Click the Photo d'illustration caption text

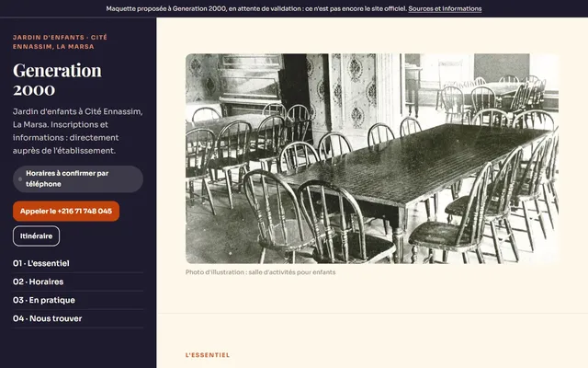tap(260, 272)
